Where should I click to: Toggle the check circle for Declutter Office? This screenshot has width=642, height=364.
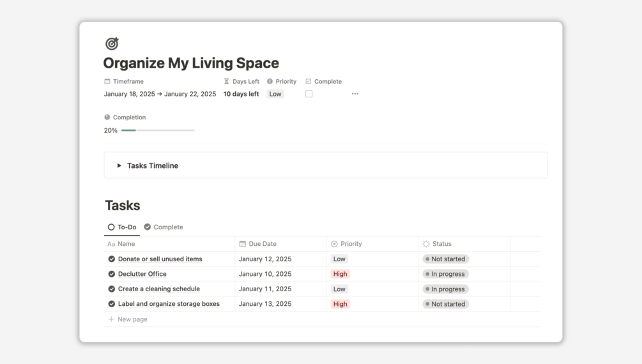point(112,274)
